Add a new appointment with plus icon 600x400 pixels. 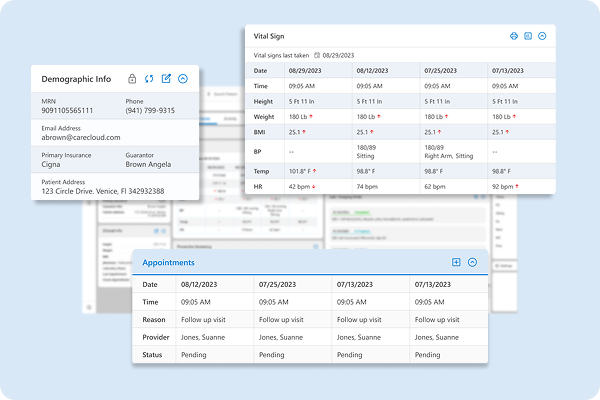point(456,262)
